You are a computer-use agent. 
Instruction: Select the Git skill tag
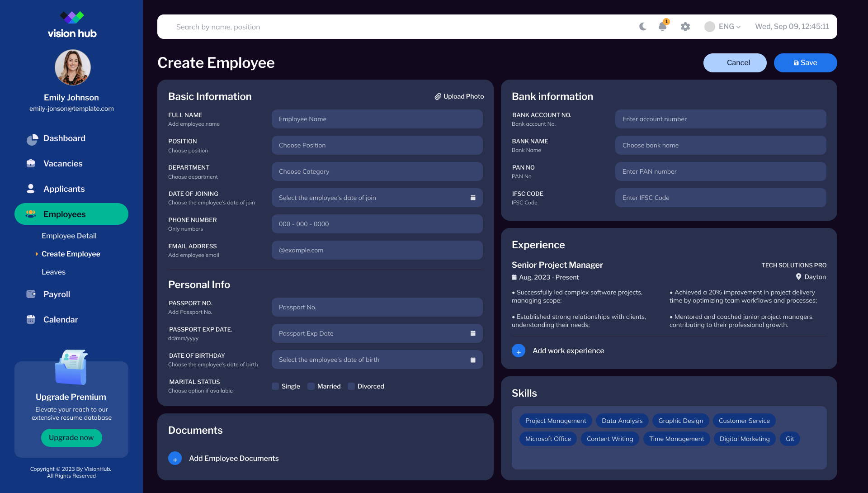790,439
